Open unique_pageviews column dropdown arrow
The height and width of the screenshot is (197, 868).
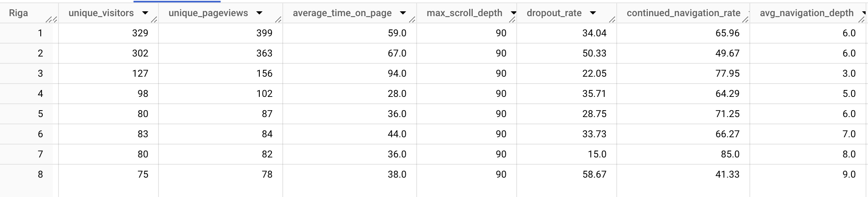[259, 13]
